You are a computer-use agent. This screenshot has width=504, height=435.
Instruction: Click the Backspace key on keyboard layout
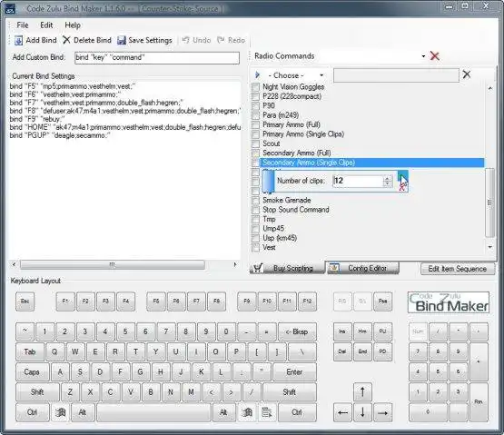point(297,331)
